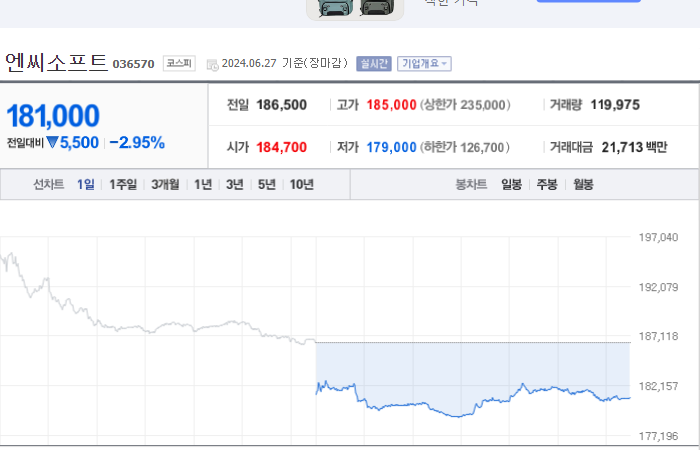Show the 3년 line chart
This screenshot has height=450, width=700.
(x=235, y=184)
